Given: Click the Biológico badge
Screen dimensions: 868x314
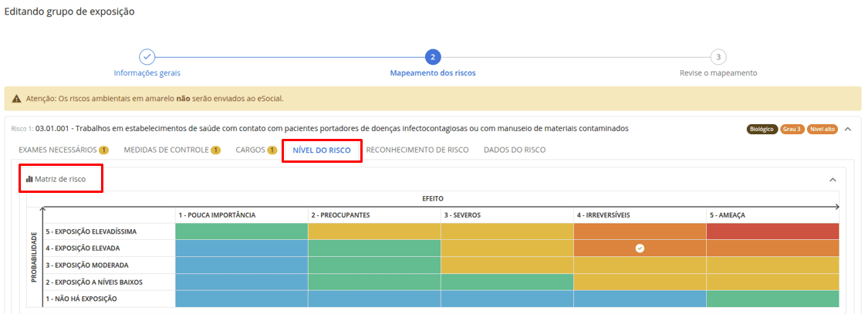Looking at the screenshot, I should pos(762,129).
